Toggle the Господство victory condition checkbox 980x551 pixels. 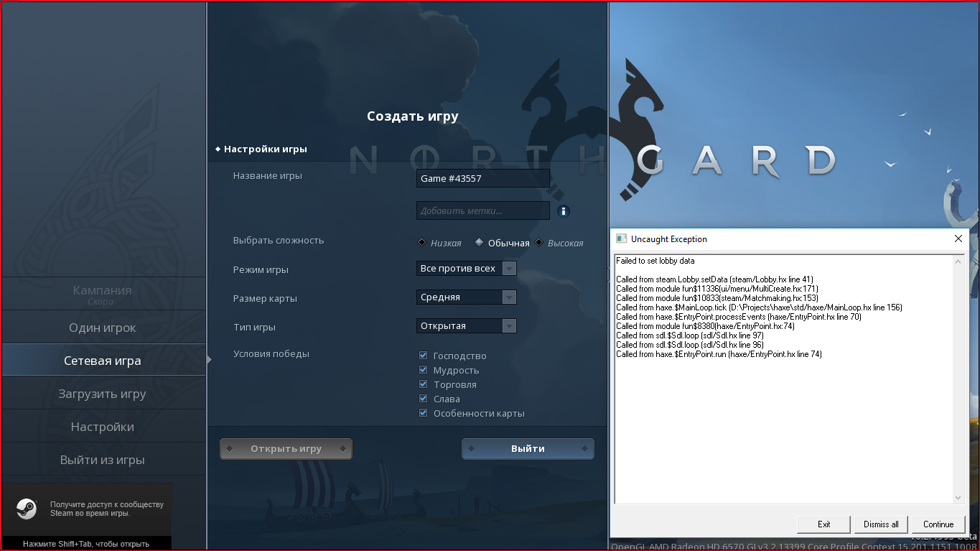(424, 356)
